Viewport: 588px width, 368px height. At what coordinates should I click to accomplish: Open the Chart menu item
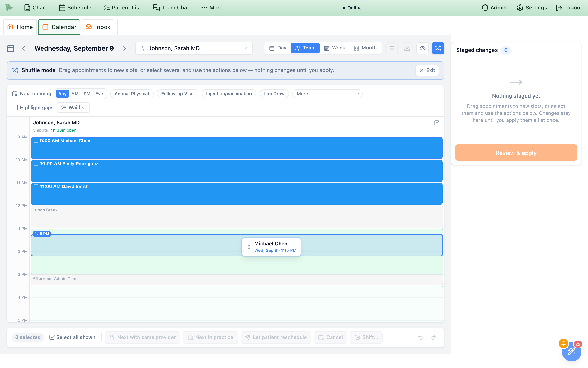pyautogui.click(x=36, y=8)
